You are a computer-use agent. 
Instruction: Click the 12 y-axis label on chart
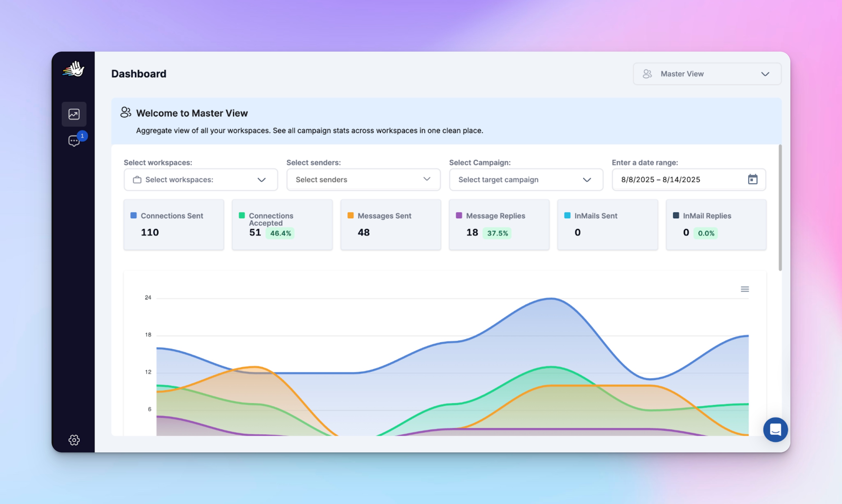click(x=148, y=372)
